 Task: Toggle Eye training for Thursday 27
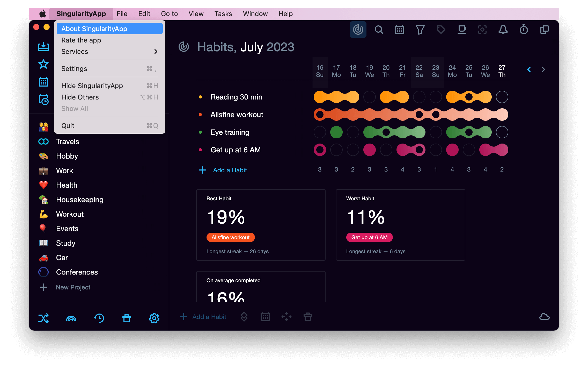(502, 132)
